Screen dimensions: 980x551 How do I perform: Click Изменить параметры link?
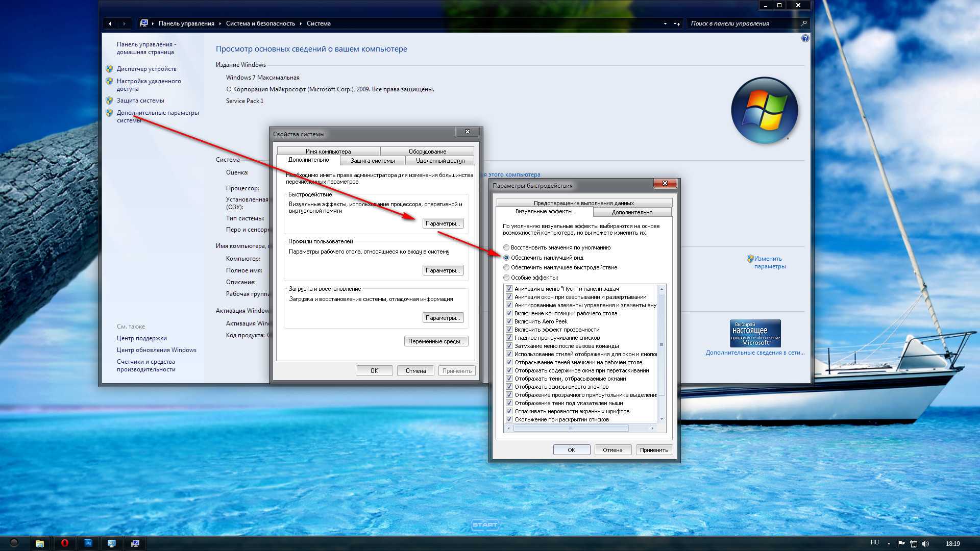click(x=770, y=262)
